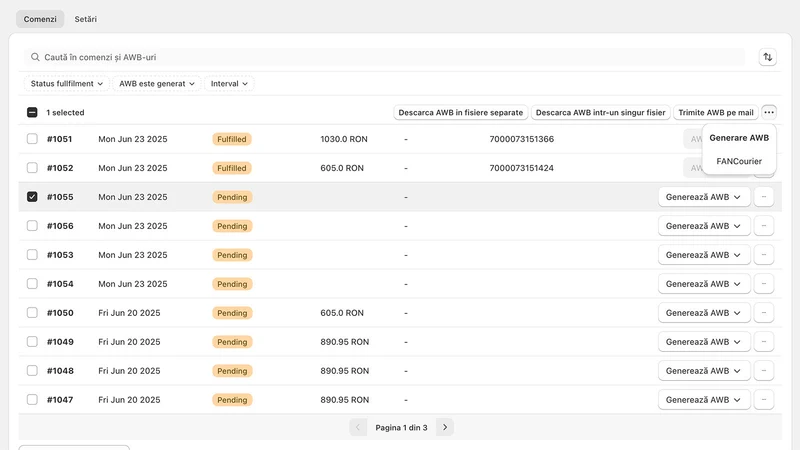Click Pending badge of order #1055
Image resolution: width=800 pixels, height=450 pixels.
(x=232, y=197)
